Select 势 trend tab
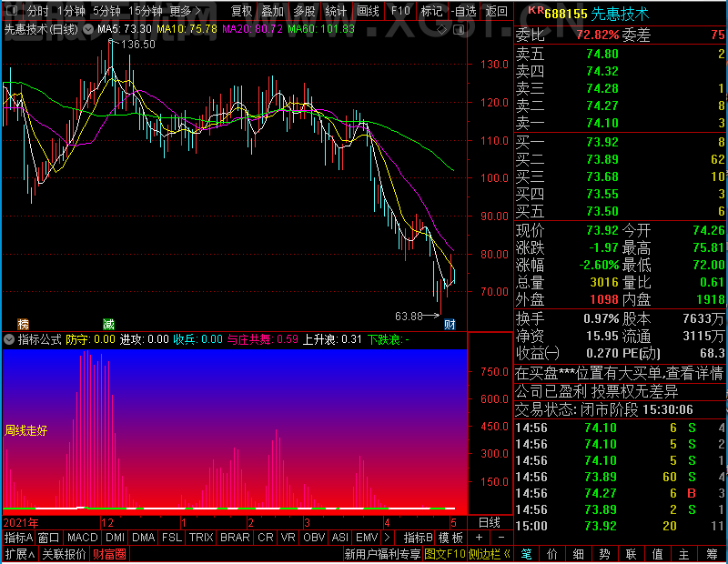 click(604, 554)
